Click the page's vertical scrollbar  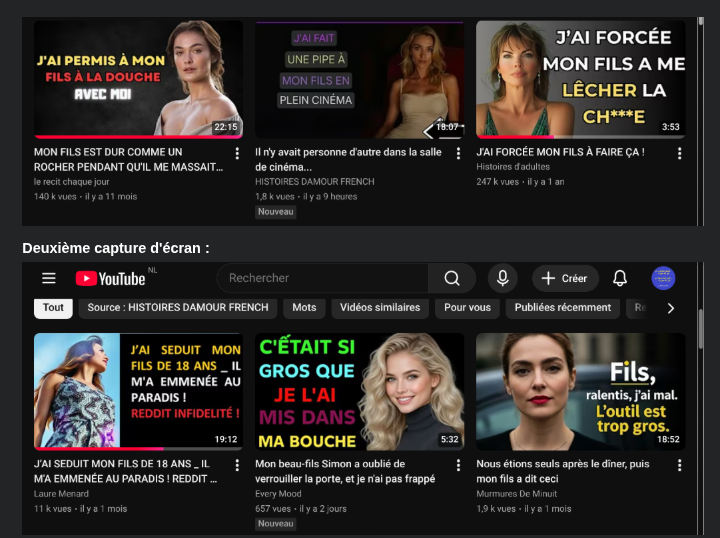700,330
